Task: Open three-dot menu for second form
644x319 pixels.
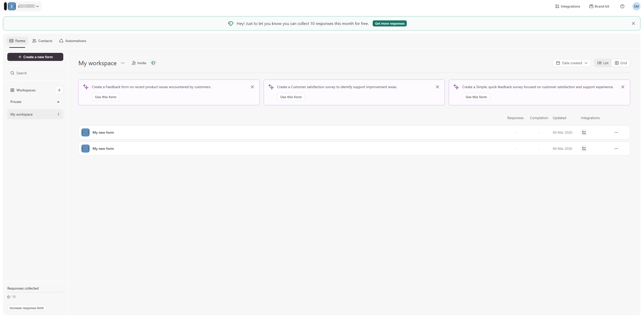Action: pyautogui.click(x=616, y=149)
